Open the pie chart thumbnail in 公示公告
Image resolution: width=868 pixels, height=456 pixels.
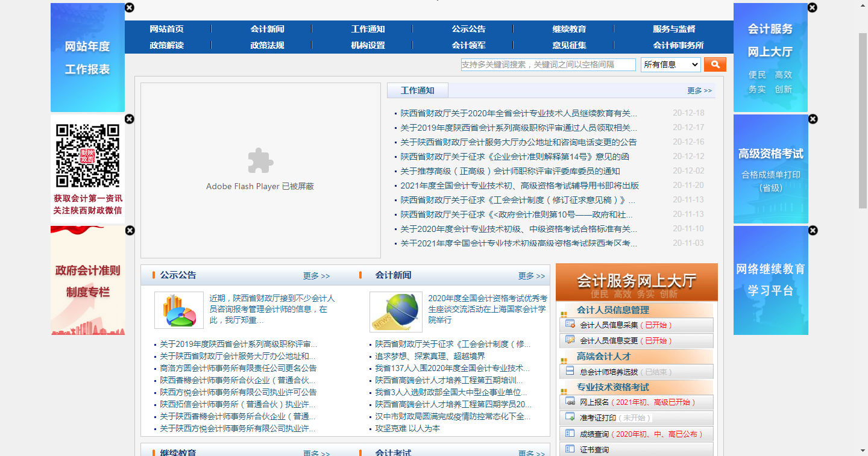coord(179,310)
